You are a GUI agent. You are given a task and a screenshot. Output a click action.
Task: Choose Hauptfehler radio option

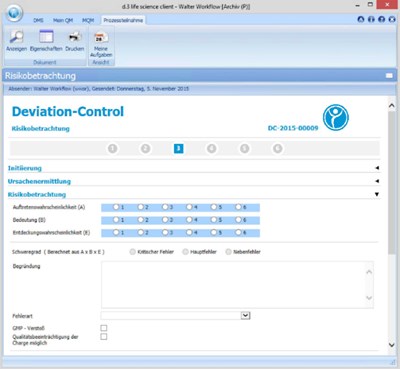185,252
